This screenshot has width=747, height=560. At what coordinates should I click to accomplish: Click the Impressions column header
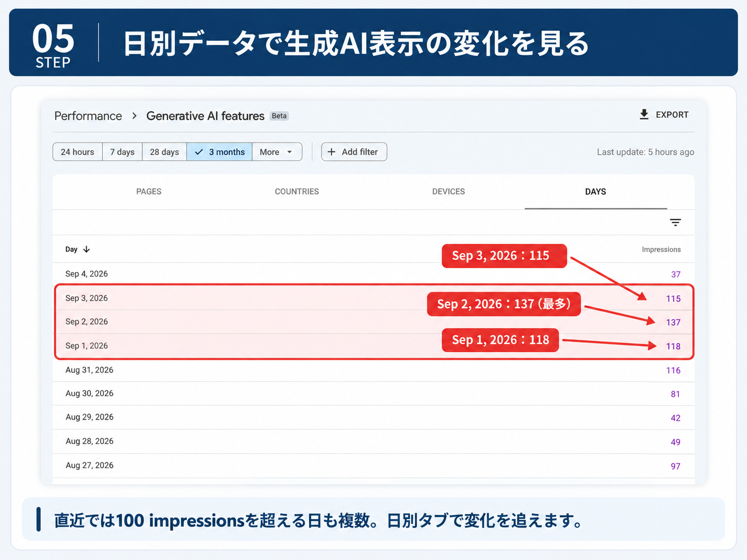click(661, 249)
